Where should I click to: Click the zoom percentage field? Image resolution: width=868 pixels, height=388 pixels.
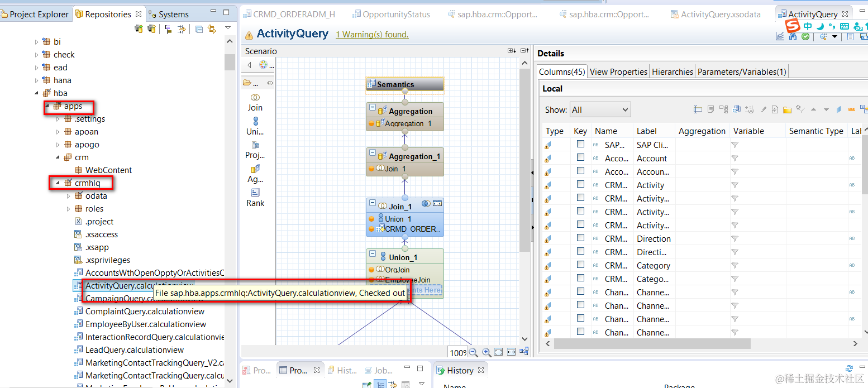coord(457,352)
